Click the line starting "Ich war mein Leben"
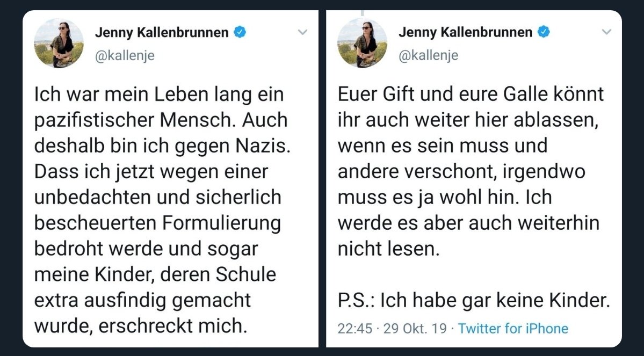The height and width of the screenshot is (356, 644). pyautogui.click(x=158, y=96)
